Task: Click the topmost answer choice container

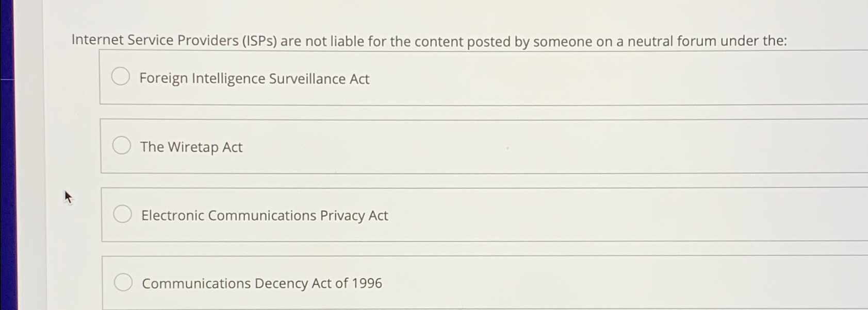Action: (x=413, y=77)
